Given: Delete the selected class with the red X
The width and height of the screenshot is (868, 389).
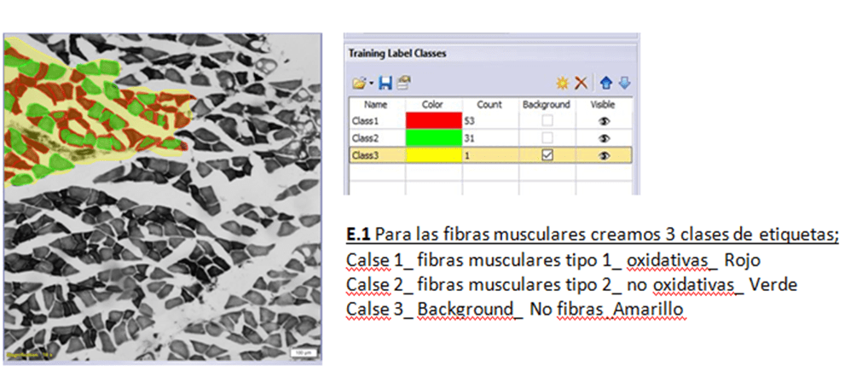Looking at the screenshot, I should tap(581, 83).
